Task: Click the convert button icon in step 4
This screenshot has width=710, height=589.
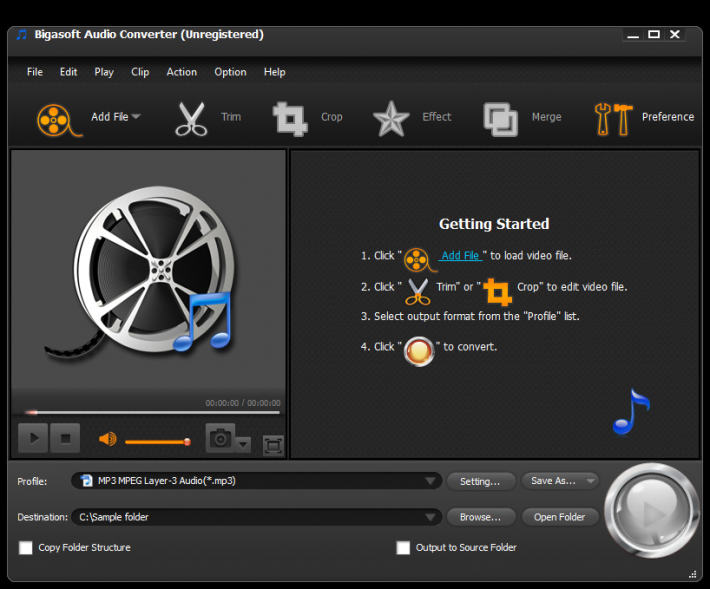Action: coord(419,351)
